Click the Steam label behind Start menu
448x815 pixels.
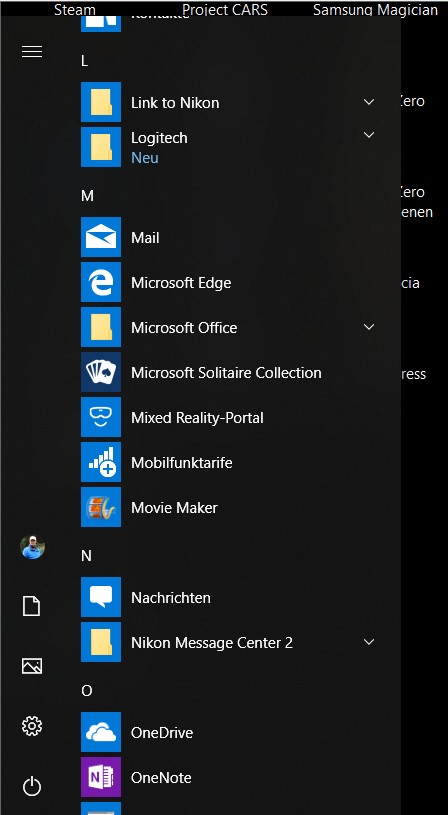pyautogui.click(x=75, y=10)
